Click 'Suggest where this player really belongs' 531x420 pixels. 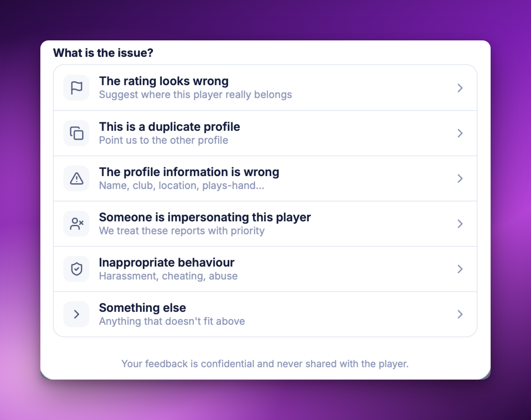[195, 95]
